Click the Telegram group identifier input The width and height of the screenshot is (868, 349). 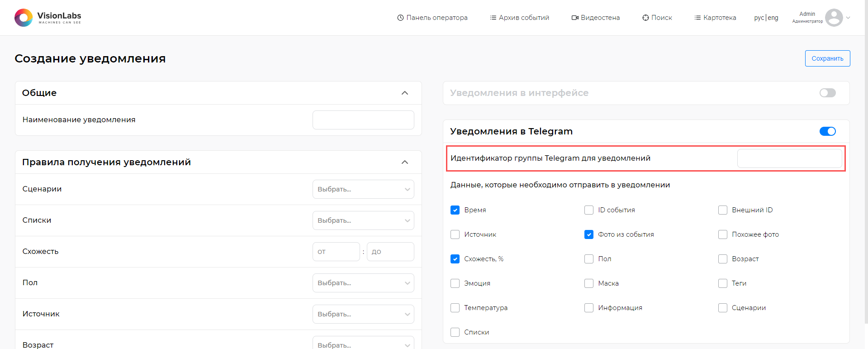(789, 158)
